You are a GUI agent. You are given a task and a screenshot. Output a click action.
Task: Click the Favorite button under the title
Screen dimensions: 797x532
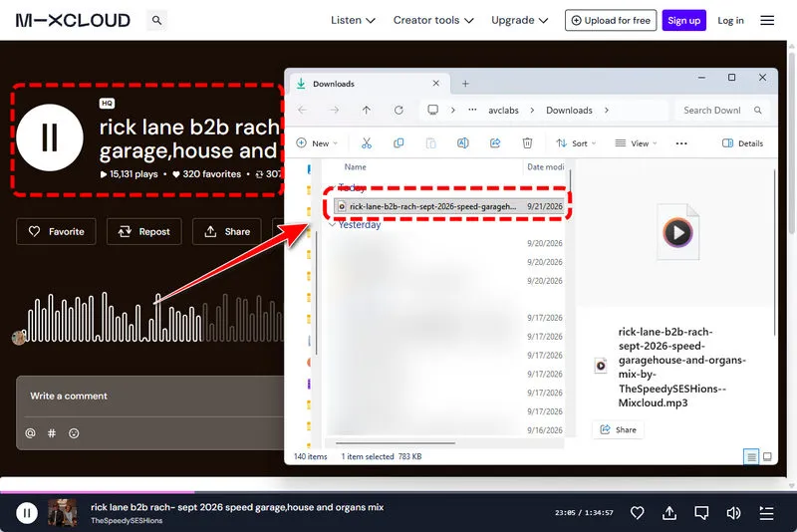[x=56, y=232]
